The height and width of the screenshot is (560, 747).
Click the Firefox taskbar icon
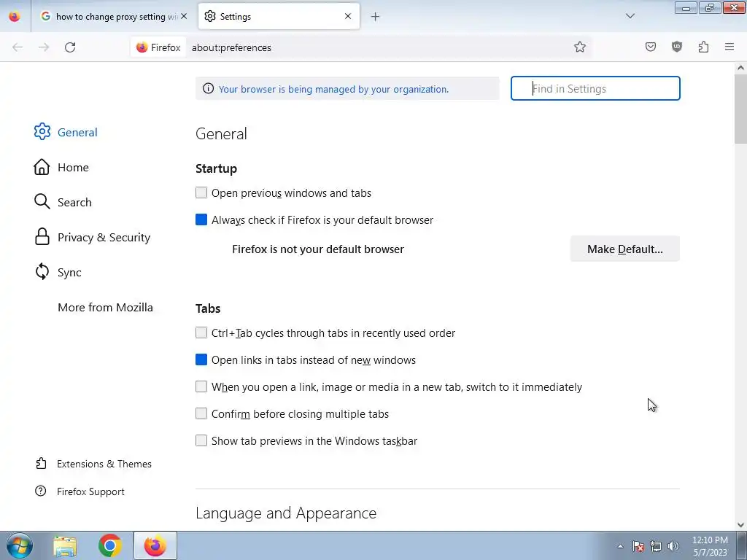click(155, 545)
